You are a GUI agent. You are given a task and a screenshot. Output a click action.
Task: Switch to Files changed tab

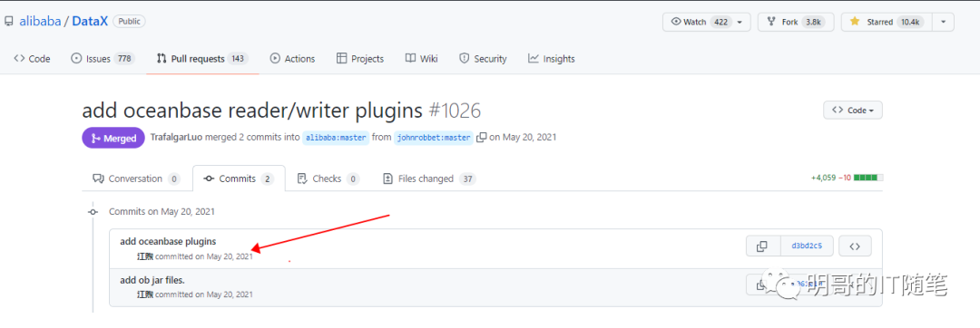pyautogui.click(x=428, y=178)
